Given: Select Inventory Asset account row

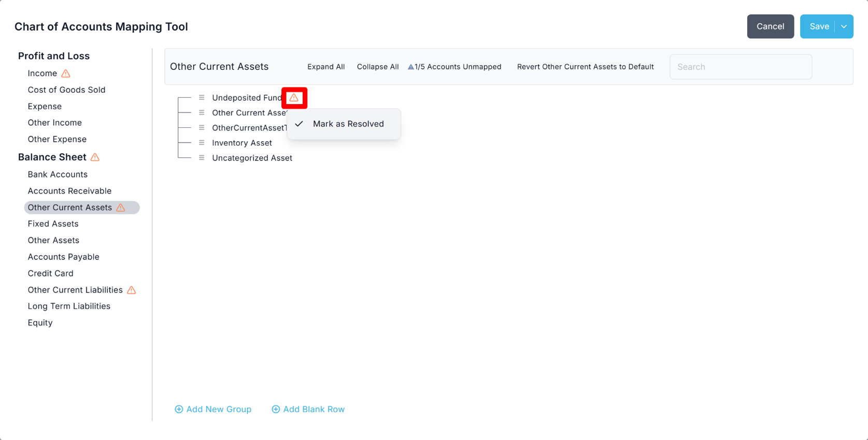Looking at the screenshot, I should 242,143.
